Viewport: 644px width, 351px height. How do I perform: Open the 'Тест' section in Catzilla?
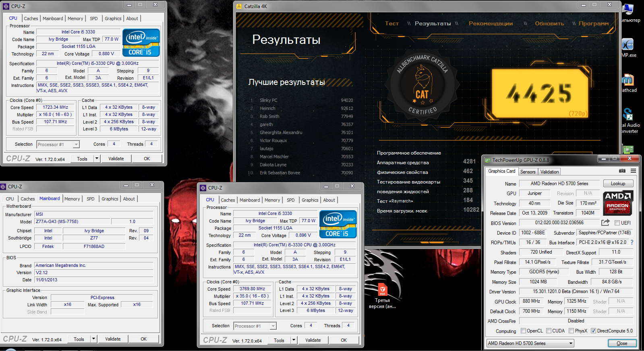[x=392, y=23]
